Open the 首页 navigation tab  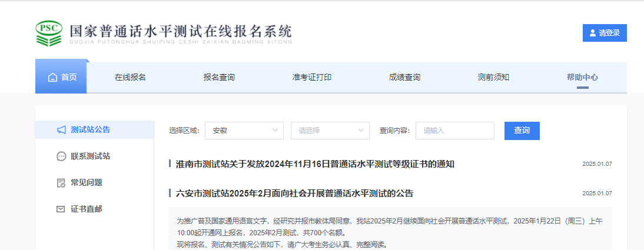(61, 77)
